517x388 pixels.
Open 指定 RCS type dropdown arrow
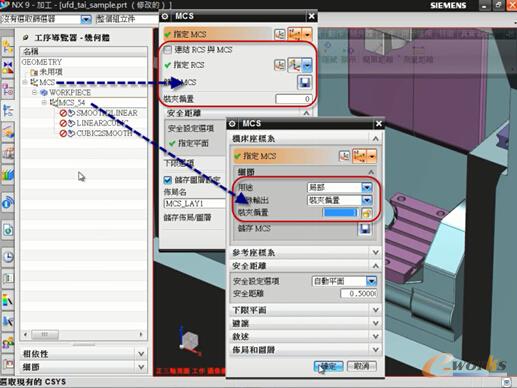[x=307, y=65]
